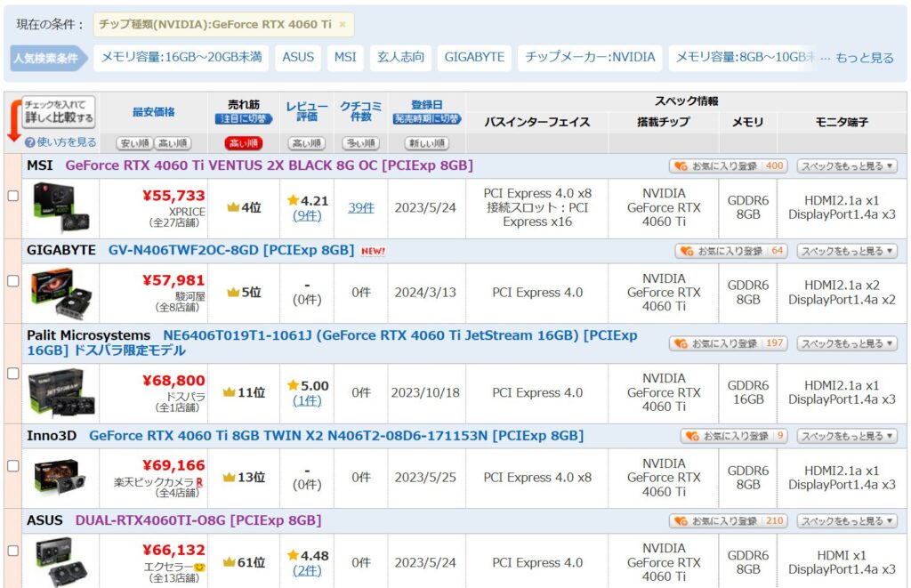The image size is (911, 588).
Task: Expand スペックをもっと見る for Inno3D card
Action: pos(847,436)
